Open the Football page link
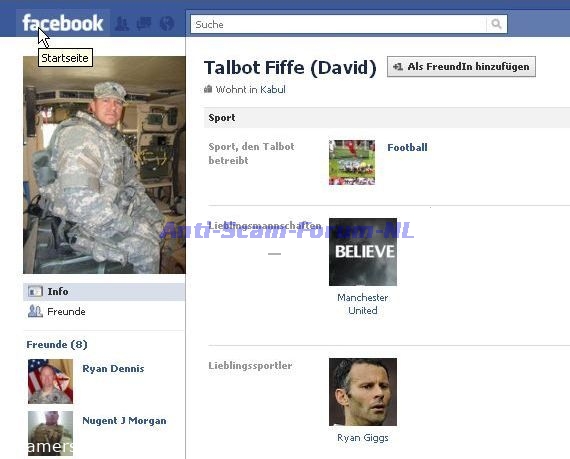 tap(407, 148)
